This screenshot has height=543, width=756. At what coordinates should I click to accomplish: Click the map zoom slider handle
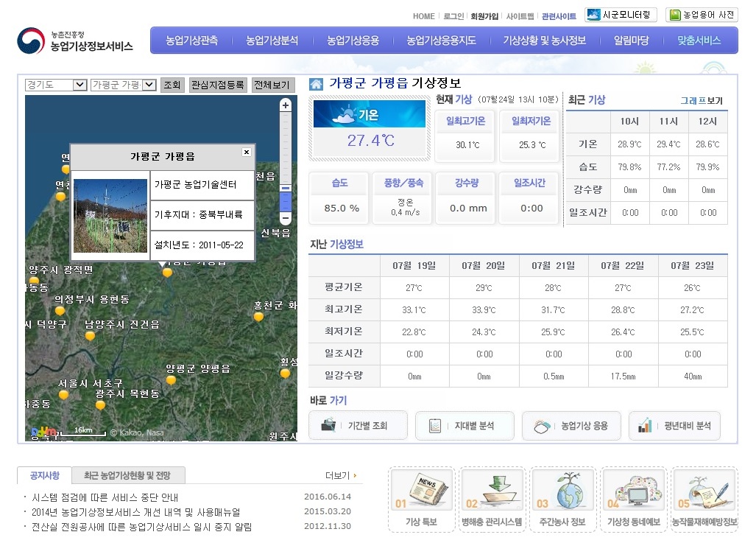[x=286, y=188]
